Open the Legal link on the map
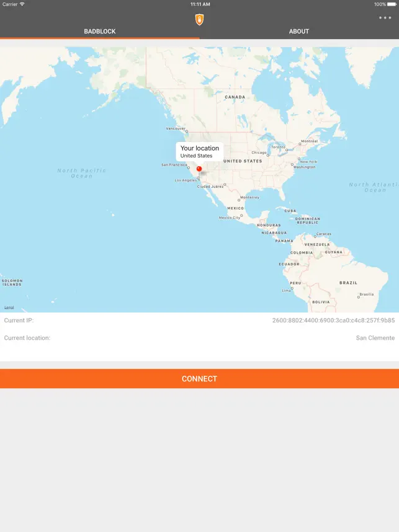 pyautogui.click(x=9, y=308)
